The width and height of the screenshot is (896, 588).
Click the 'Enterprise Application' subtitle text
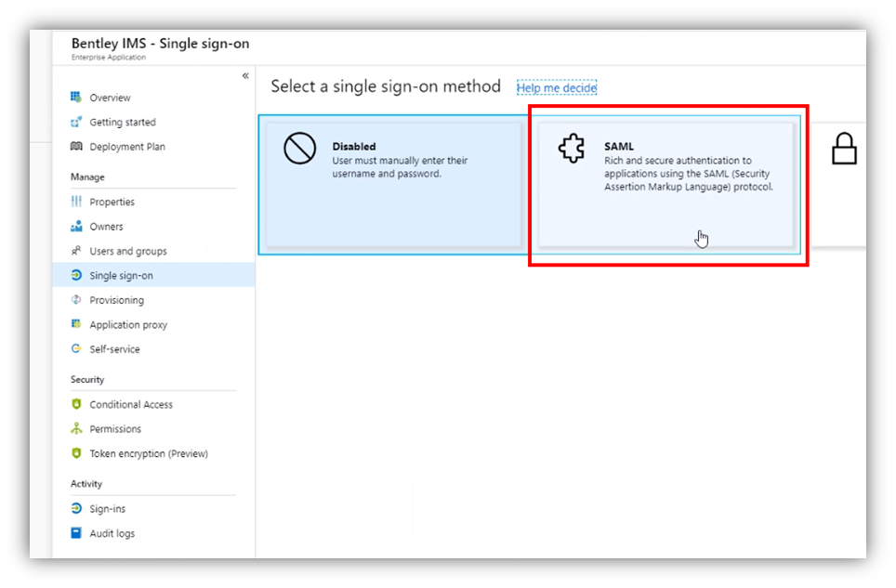click(109, 57)
